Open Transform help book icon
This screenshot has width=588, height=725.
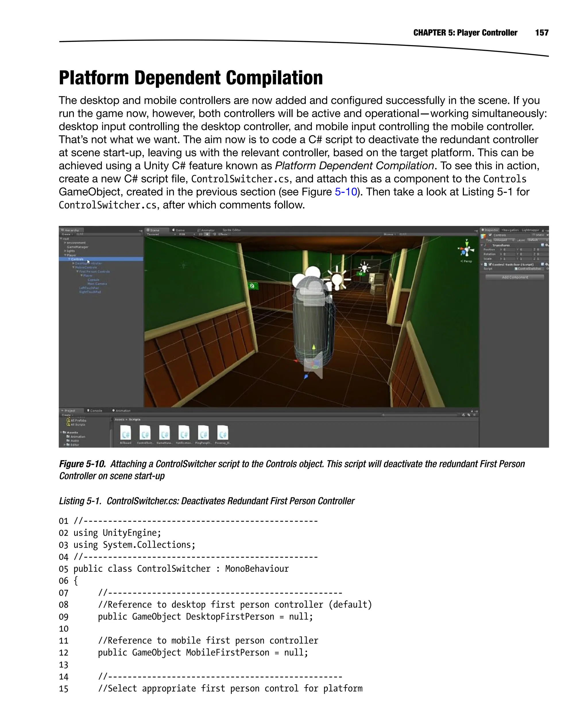pos(543,245)
